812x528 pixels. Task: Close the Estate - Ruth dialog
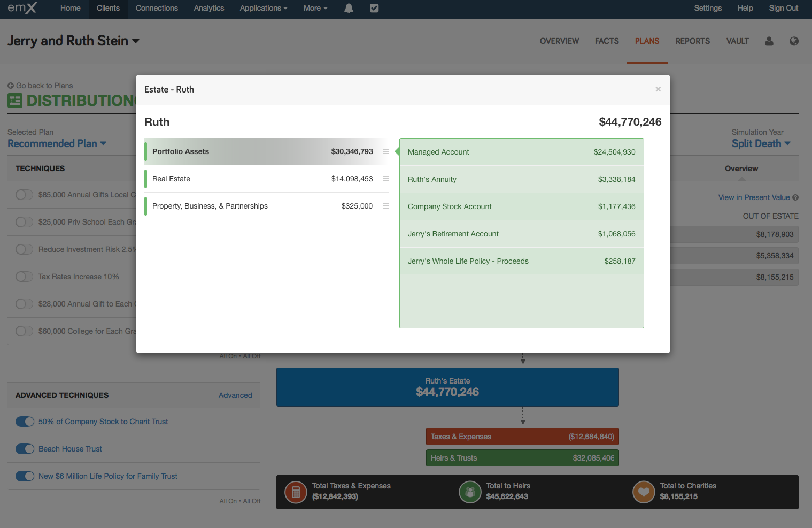coord(658,89)
